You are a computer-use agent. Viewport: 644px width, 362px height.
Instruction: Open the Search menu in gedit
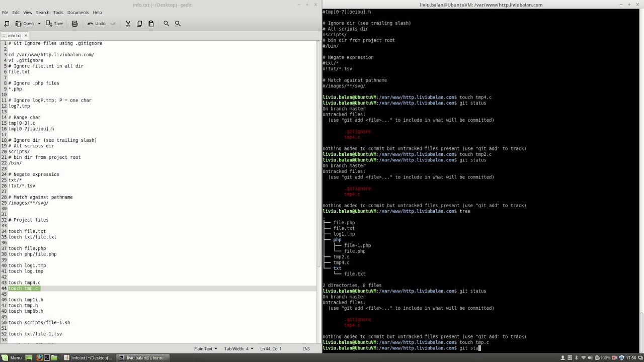[43, 13]
